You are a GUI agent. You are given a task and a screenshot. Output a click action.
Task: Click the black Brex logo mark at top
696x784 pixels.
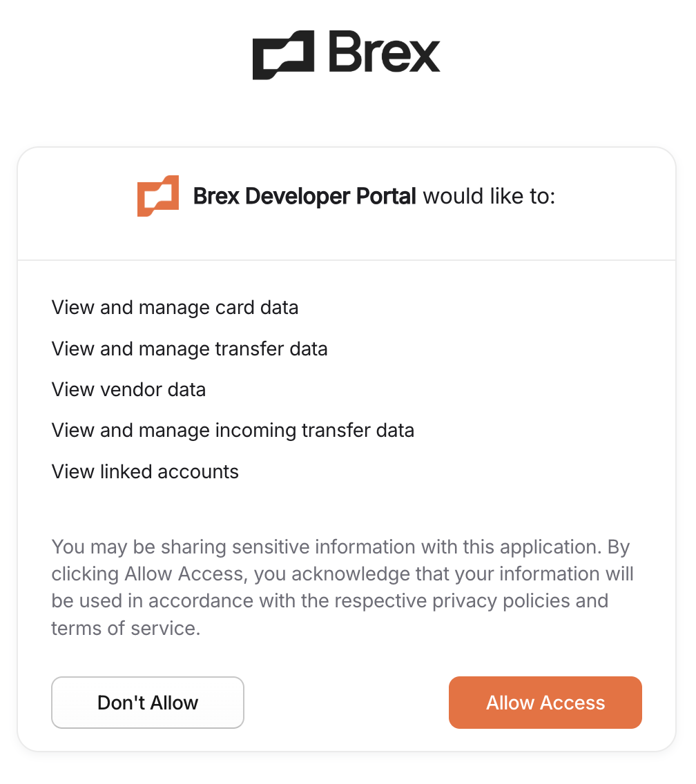(x=283, y=55)
